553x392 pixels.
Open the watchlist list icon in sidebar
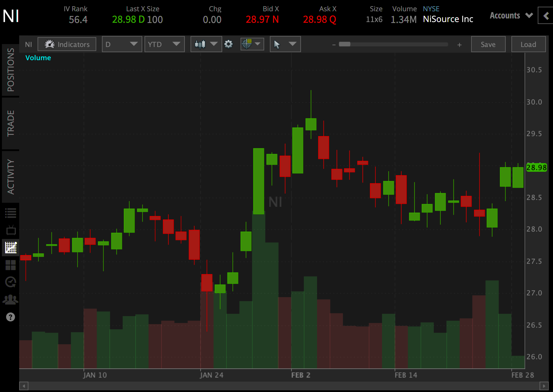click(x=11, y=213)
